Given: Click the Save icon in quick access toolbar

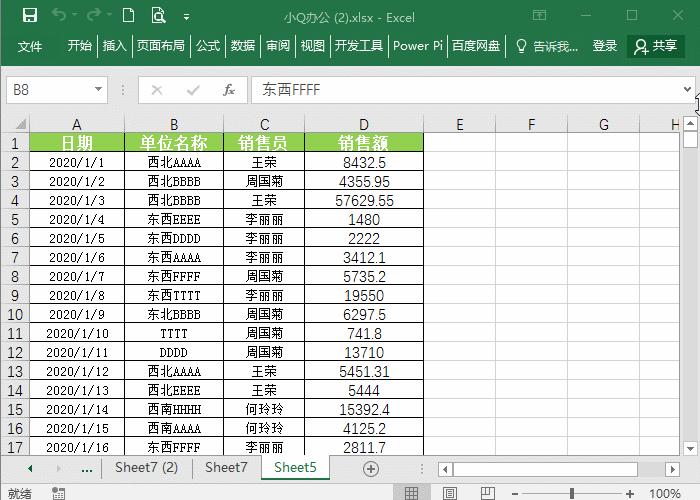Looking at the screenshot, I should 30,16.
